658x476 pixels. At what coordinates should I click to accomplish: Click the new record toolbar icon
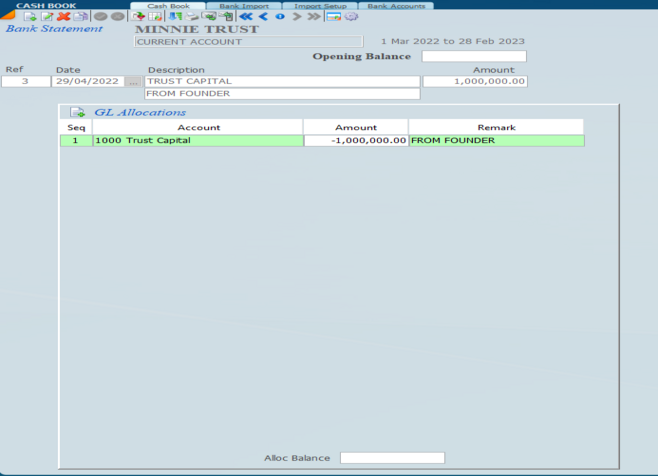click(30, 17)
